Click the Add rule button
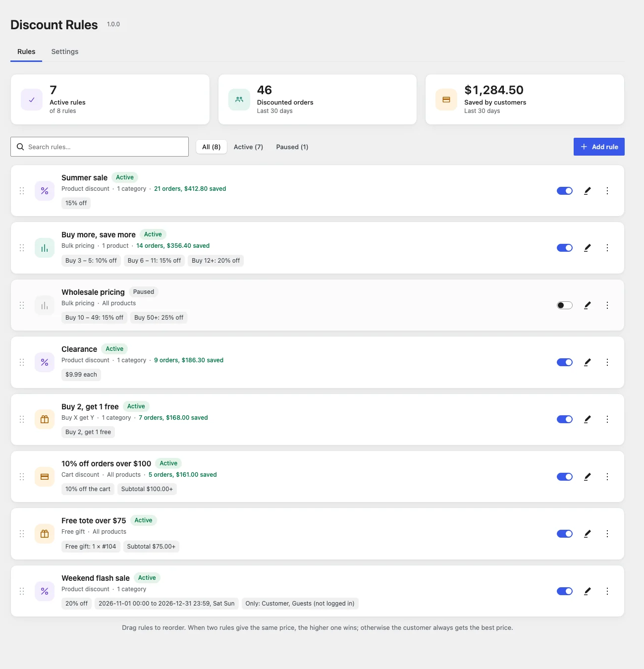 [x=599, y=147]
